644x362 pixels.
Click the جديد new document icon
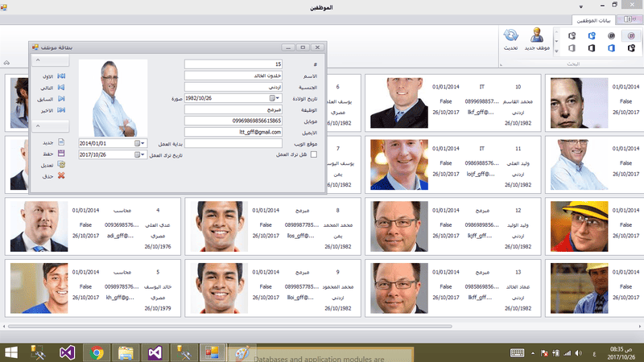click(61, 142)
